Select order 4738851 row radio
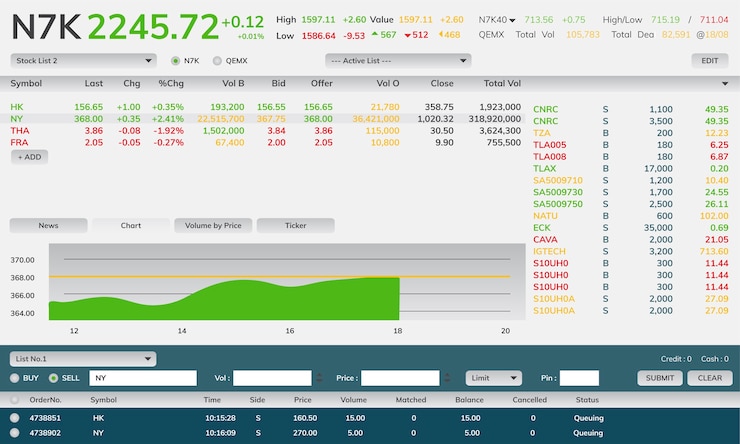740x444 pixels. [x=15, y=418]
